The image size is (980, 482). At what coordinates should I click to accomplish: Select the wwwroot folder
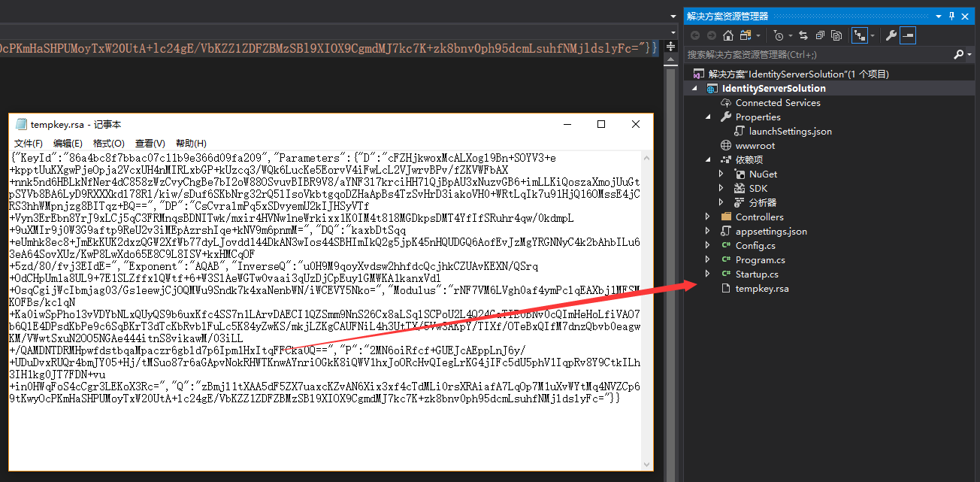[x=755, y=145]
